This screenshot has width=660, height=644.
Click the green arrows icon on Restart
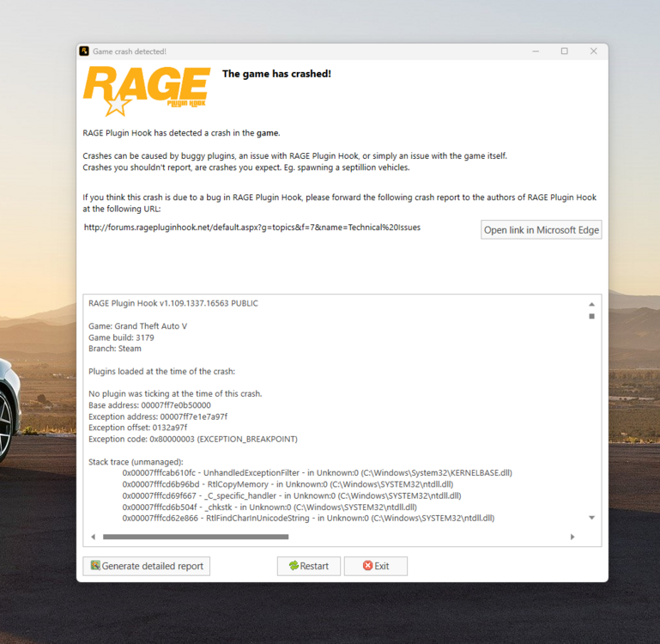pyautogui.click(x=294, y=566)
